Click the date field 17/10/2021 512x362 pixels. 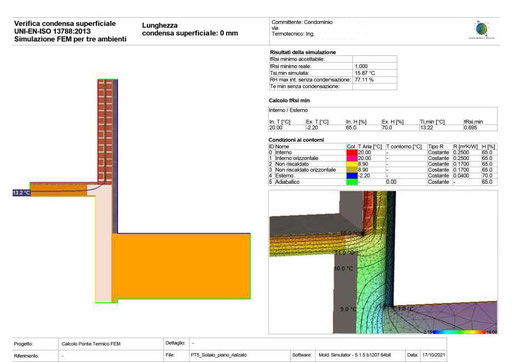pyautogui.click(x=434, y=355)
